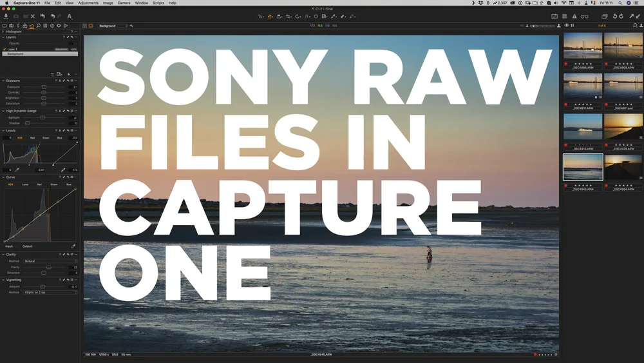This screenshot has height=363, width=644.
Task: Toggle the Layer 1 visibility checkbox
Action: (x=5, y=50)
